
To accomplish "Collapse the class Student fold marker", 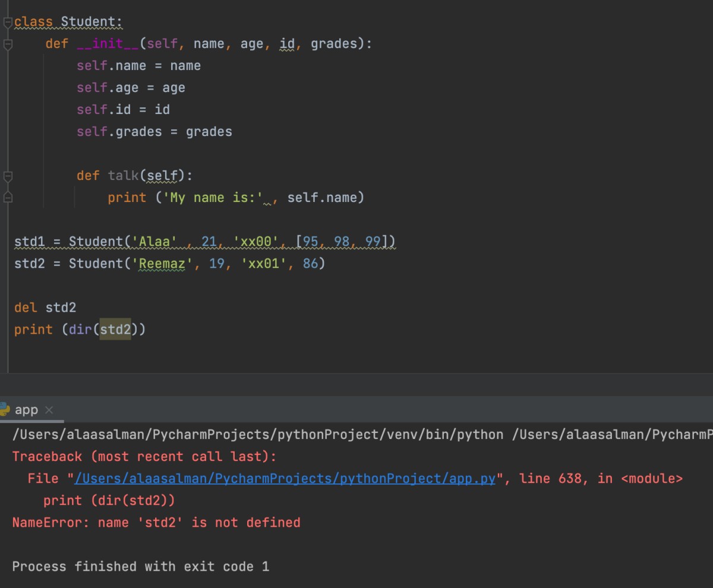I will (7, 23).
